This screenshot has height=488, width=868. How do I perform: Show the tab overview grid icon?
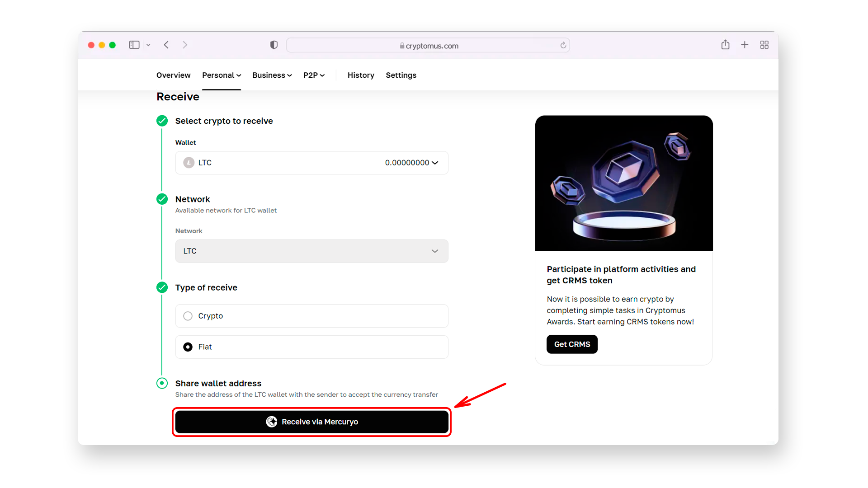tap(764, 45)
